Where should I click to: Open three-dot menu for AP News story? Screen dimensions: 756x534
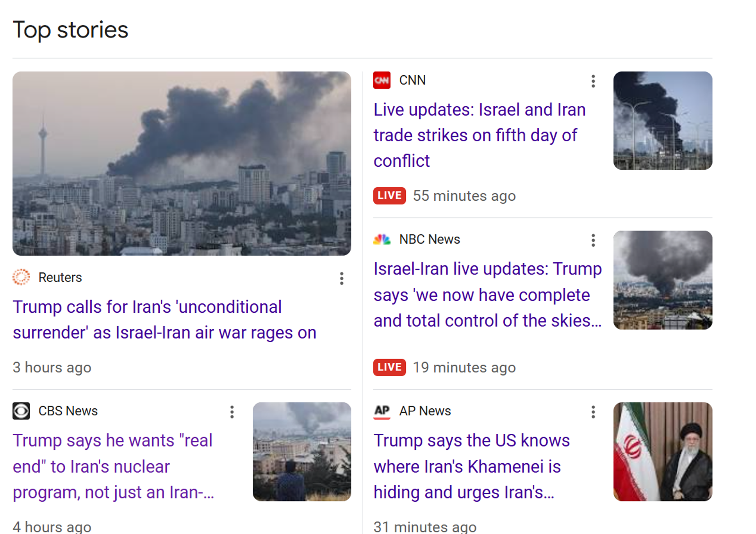pos(593,412)
